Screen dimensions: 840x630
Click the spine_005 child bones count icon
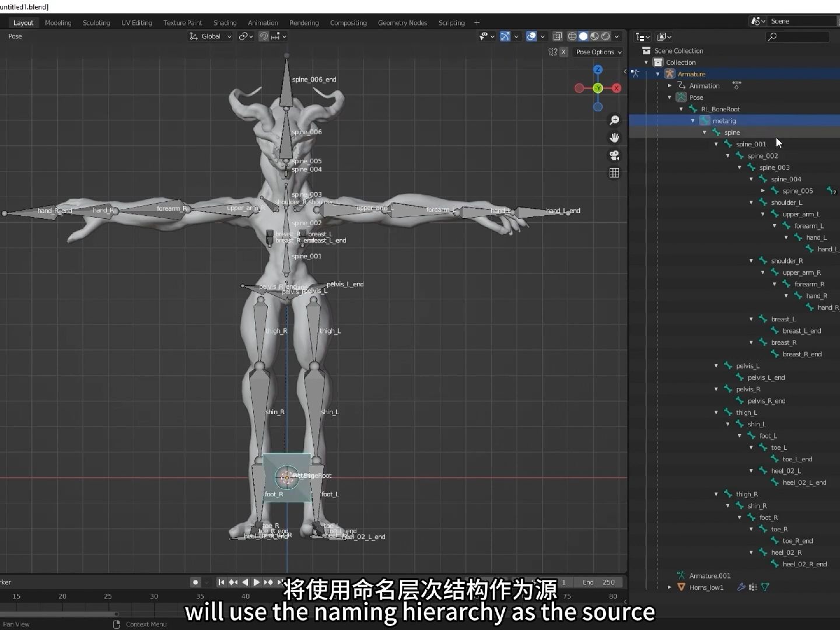pos(831,191)
